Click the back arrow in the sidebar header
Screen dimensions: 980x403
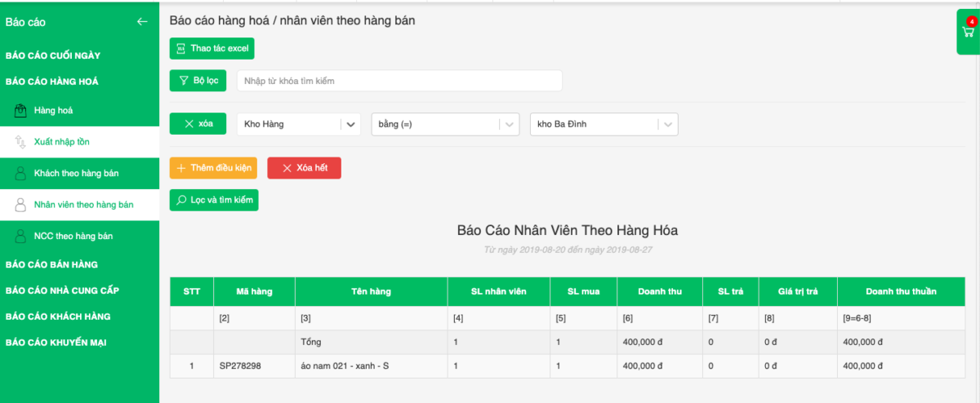tap(142, 22)
